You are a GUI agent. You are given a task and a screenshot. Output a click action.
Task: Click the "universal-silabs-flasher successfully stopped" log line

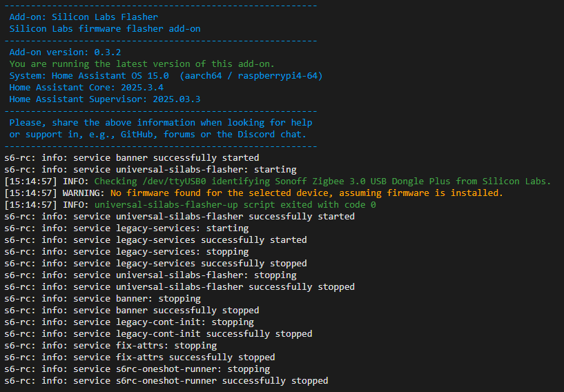tap(179, 287)
